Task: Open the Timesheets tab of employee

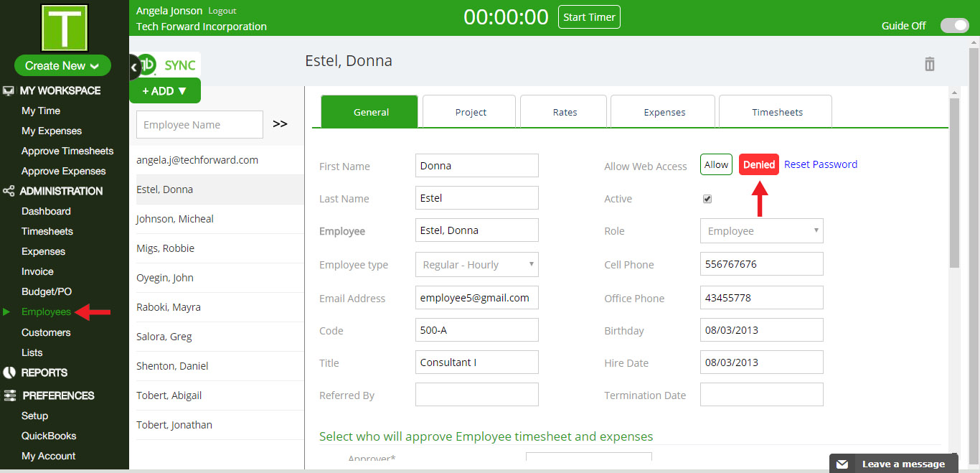Action: tap(776, 112)
